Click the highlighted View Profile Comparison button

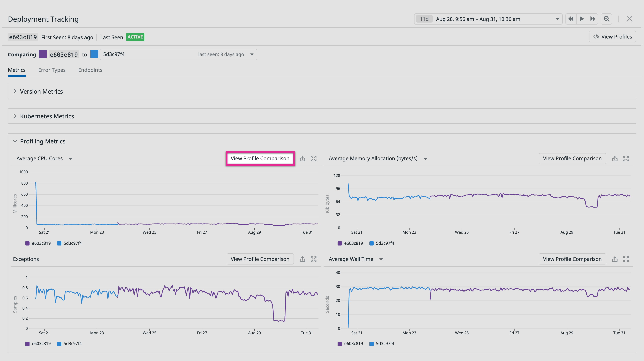coord(260,158)
